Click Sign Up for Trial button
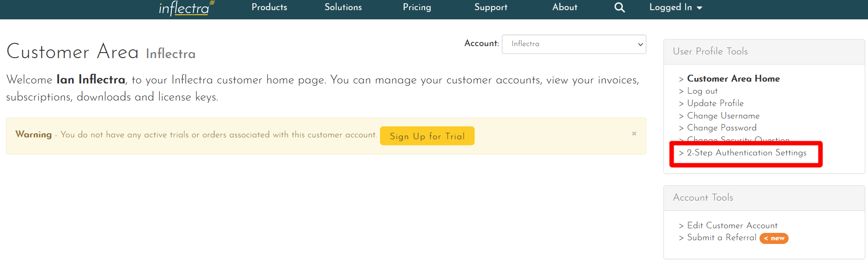868x261 pixels. click(427, 136)
